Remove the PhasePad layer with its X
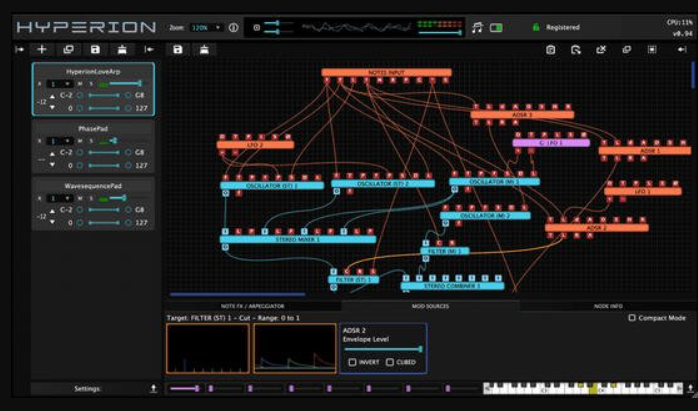Image resolution: width=698 pixels, height=411 pixels. [40, 141]
